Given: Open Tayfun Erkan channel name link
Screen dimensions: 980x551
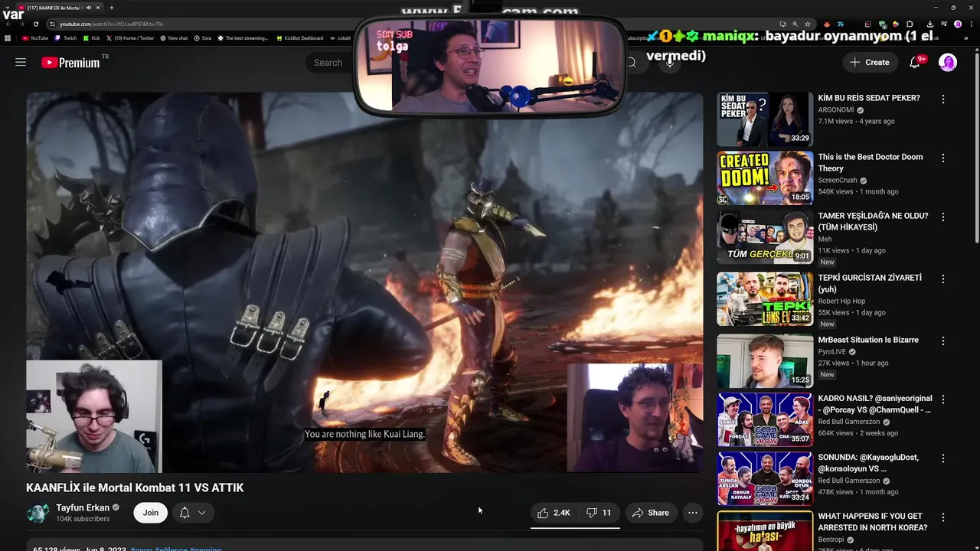Looking at the screenshot, I should pos(83,507).
